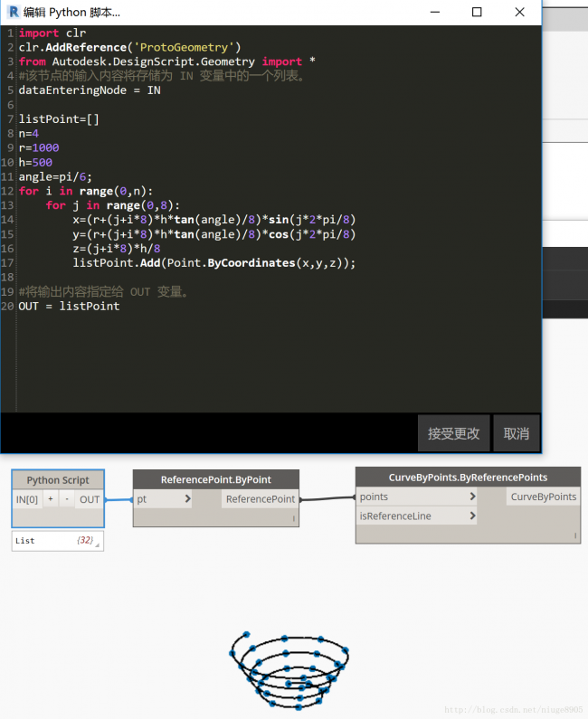Place cursor on the OUT = listPoint line
588x719 pixels.
pos(69,307)
